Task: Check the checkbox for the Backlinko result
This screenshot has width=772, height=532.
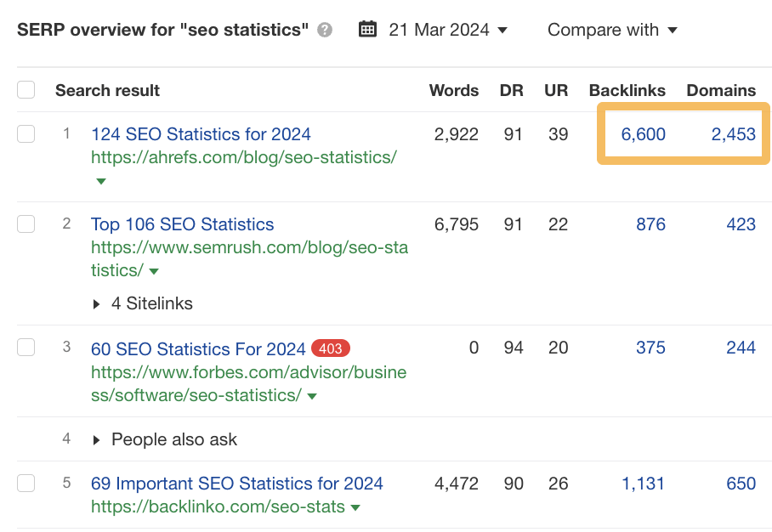Action: point(26,483)
